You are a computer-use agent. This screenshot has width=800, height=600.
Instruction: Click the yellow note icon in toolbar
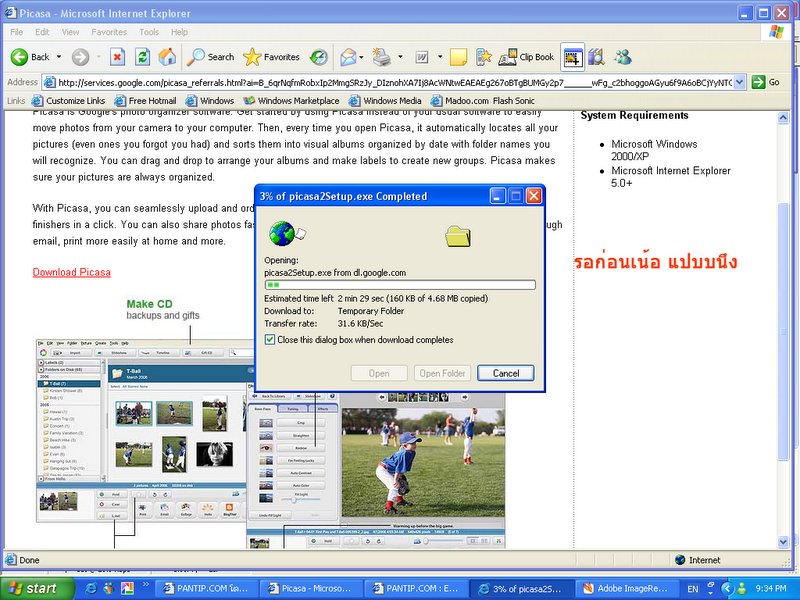(x=458, y=57)
